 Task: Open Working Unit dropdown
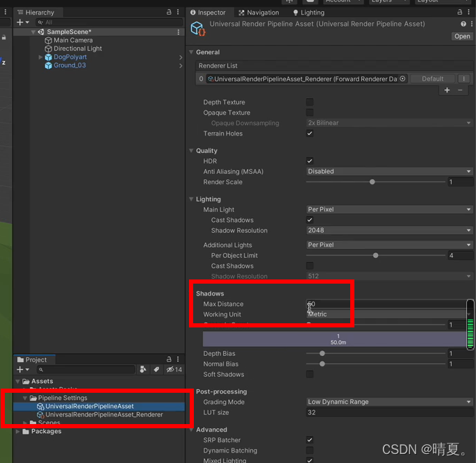click(x=389, y=314)
